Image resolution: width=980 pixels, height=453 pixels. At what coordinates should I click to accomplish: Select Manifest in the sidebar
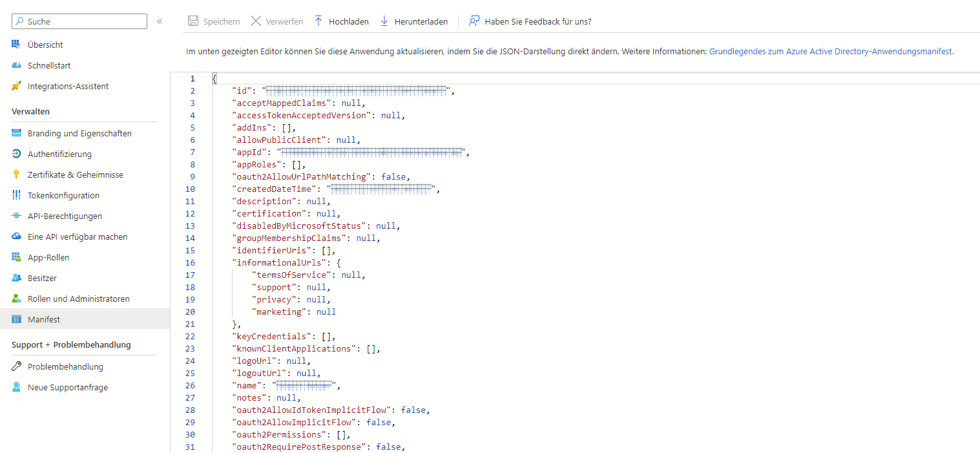[44, 319]
